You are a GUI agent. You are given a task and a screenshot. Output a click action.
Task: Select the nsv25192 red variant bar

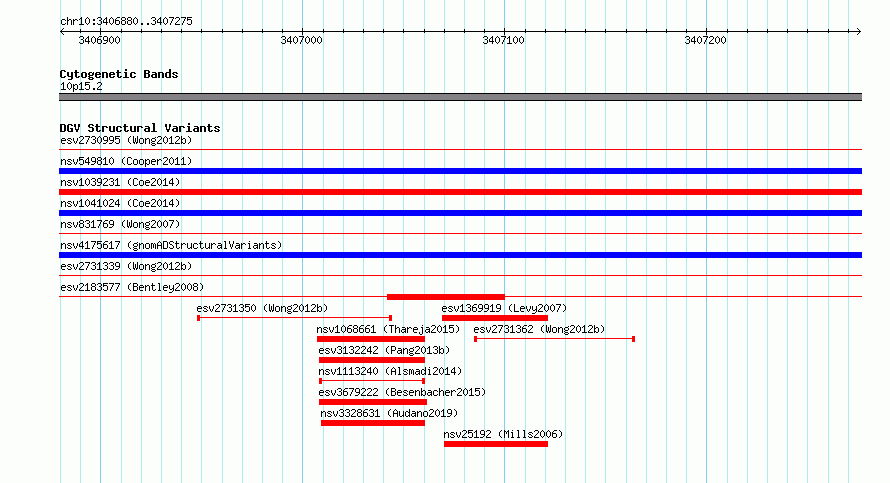point(496,444)
